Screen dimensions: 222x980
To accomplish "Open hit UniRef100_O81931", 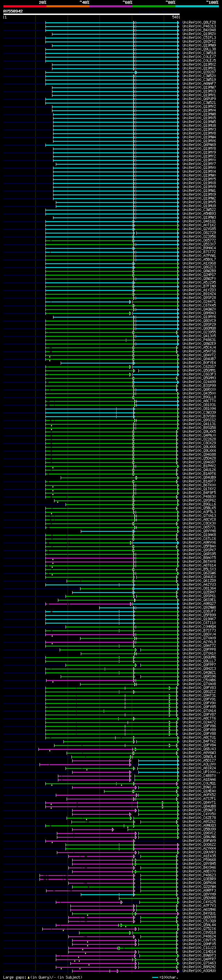I will coord(199,405).
